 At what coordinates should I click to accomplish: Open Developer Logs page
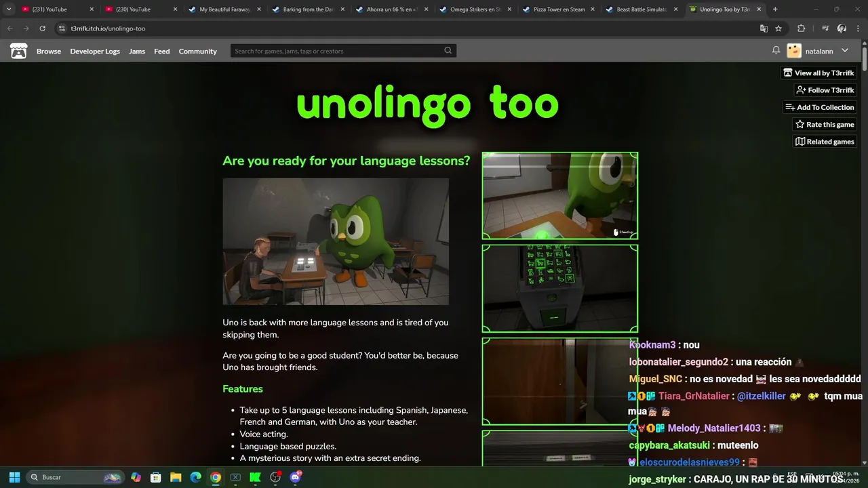95,52
